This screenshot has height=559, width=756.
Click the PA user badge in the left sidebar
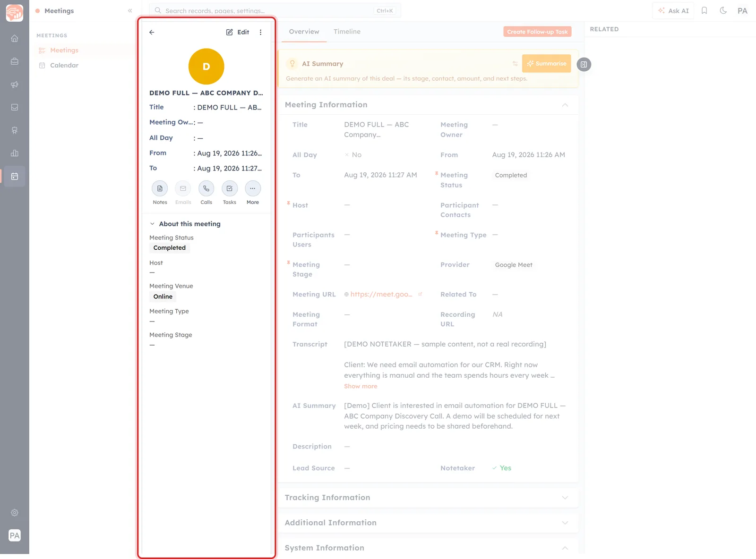click(15, 535)
